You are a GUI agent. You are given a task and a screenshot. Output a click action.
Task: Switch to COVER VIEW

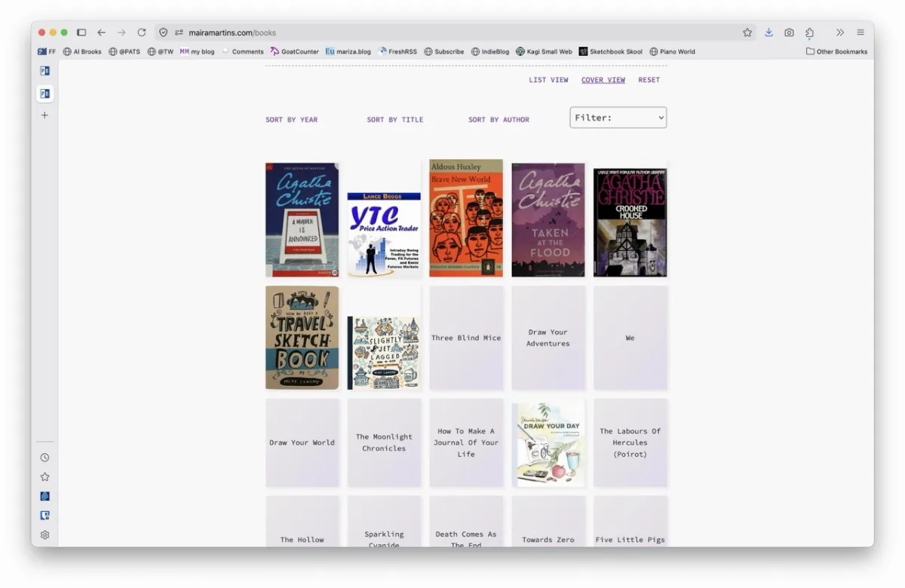tap(603, 80)
